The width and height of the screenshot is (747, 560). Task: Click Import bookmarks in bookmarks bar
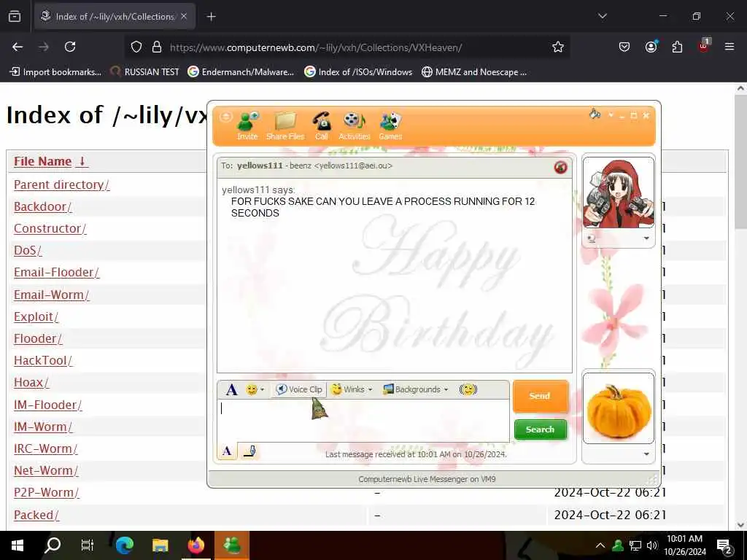(x=55, y=72)
